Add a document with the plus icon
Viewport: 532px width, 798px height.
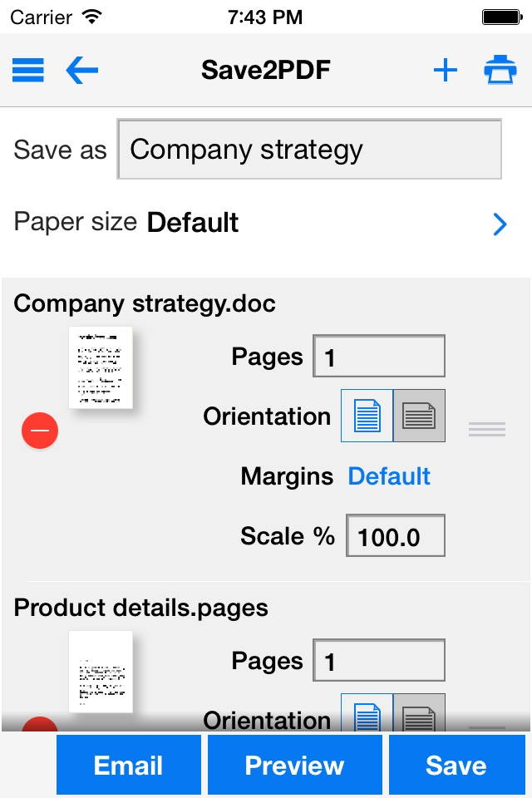click(x=446, y=71)
